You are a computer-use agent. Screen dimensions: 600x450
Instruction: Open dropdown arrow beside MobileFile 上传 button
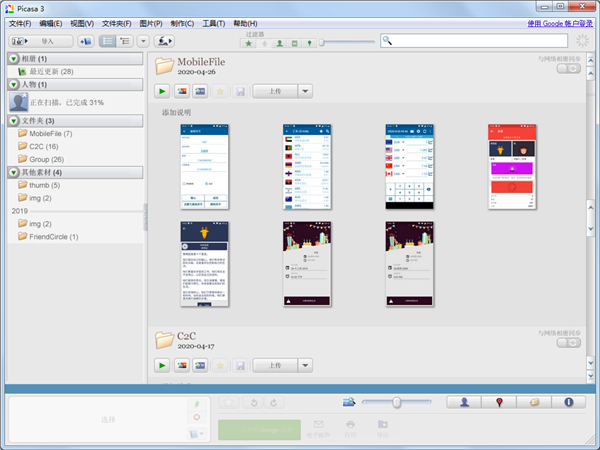(306, 91)
